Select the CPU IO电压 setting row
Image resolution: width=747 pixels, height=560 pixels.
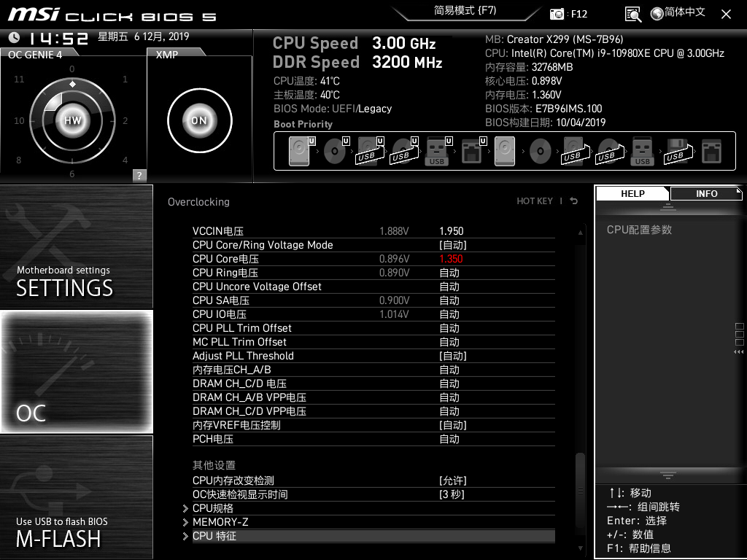373,314
